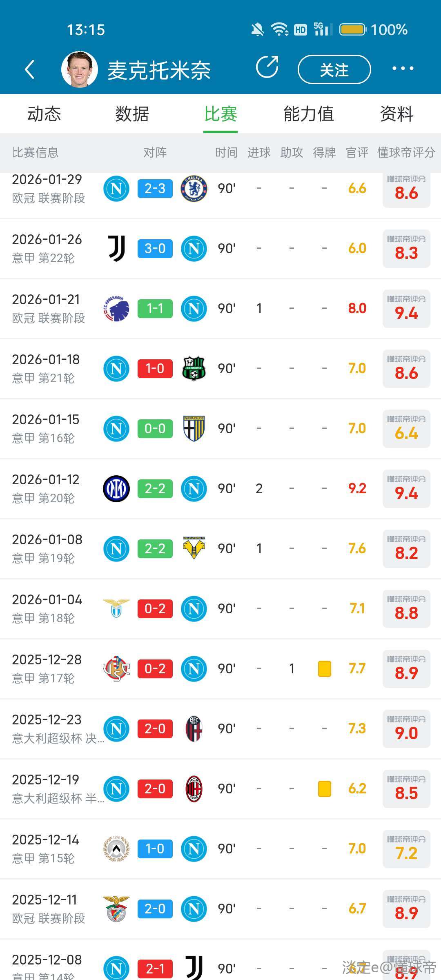Open the 能力值 tab
Image resolution: width=441 pixels, height=980 pixels.
tap(309, 114)
